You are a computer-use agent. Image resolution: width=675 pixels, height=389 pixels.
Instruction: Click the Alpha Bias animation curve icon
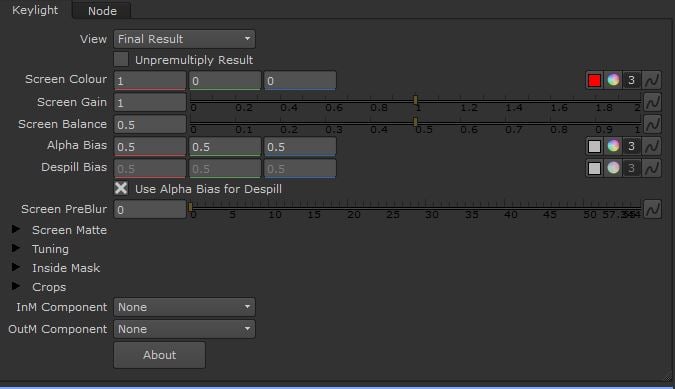tap(652, 146)
